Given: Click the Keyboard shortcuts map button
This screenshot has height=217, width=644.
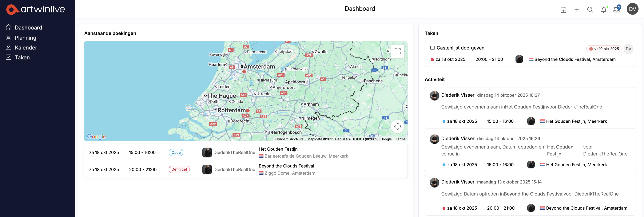Looking at the screenshot, I should (289, 139).
